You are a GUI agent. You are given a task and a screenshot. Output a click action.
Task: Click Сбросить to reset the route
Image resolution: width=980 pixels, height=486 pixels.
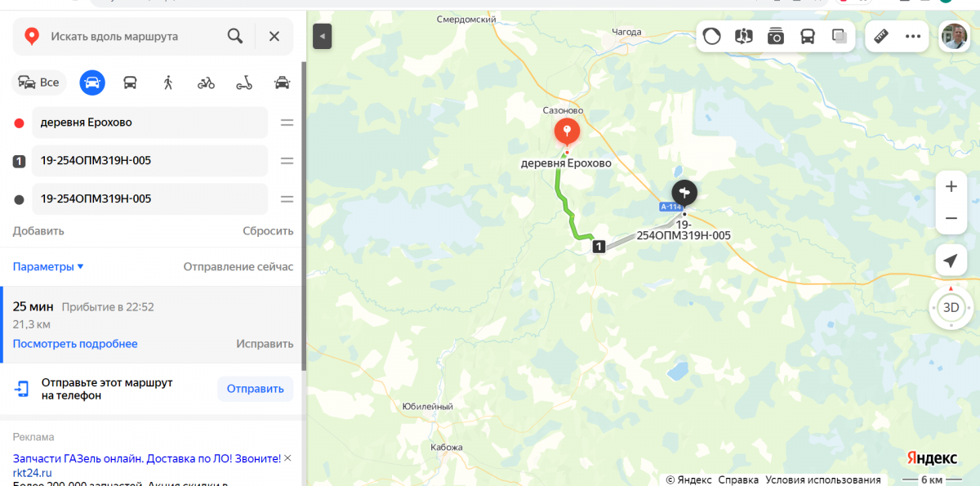click(268, 230)
